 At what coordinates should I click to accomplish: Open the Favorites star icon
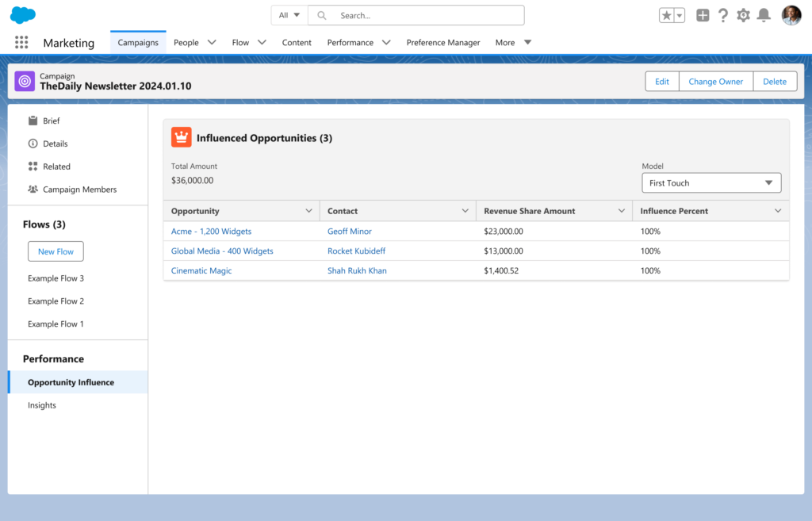(666, 16)
